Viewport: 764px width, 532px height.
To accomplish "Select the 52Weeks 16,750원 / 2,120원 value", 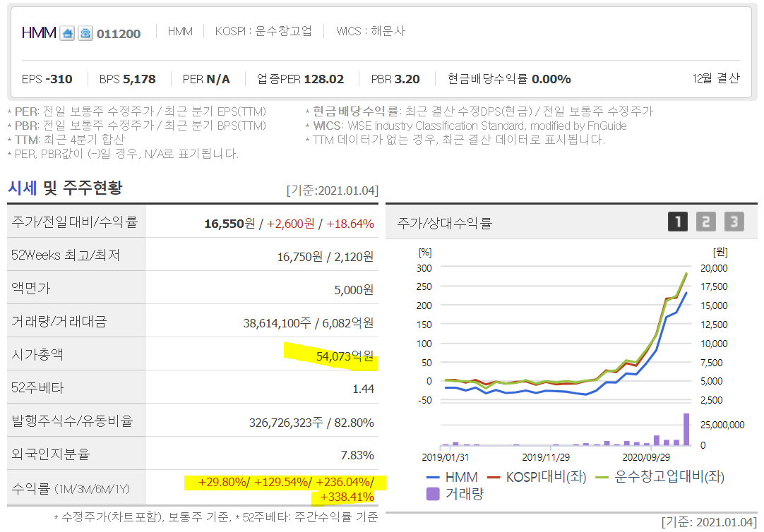I will (x=325, y=257).
